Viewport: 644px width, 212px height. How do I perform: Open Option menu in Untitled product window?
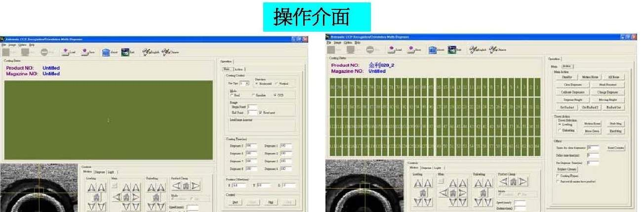pos(22,44)
